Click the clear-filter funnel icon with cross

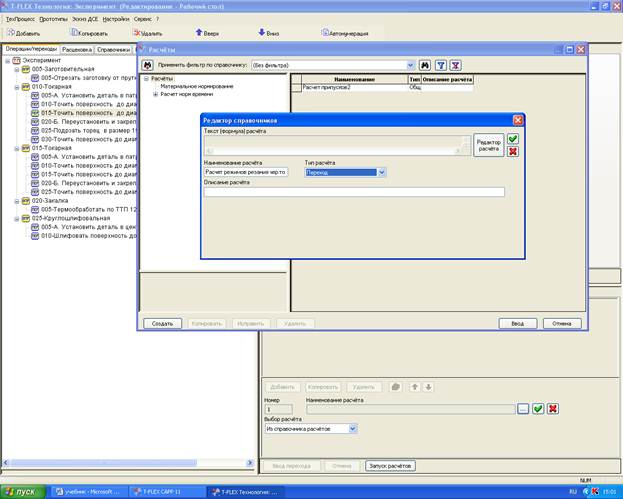tap(455, 65)
